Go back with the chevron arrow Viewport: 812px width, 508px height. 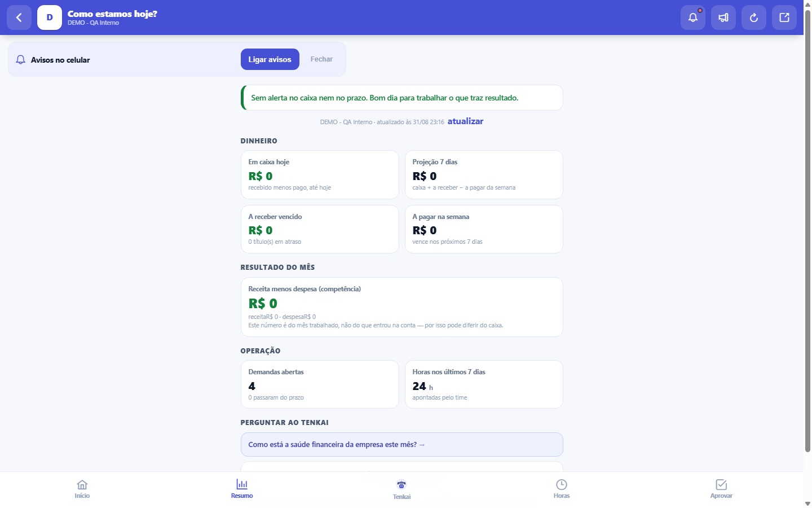(19, 17)
